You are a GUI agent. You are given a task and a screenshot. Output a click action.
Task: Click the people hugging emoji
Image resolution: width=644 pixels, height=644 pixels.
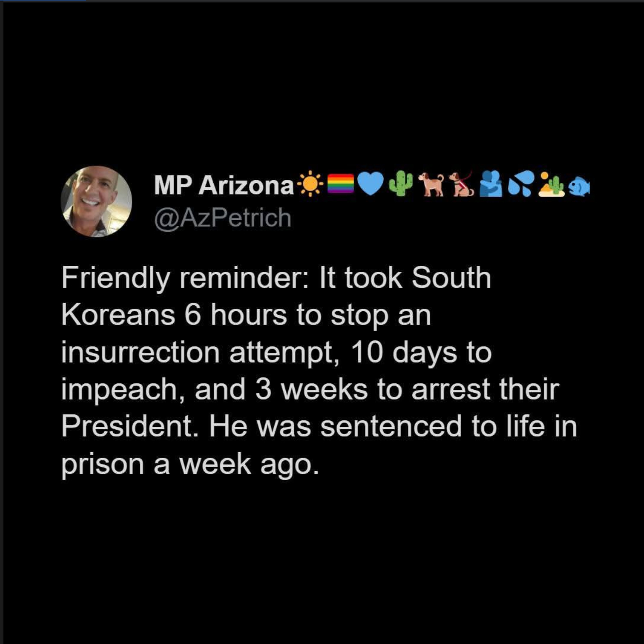tap(490, 185)
